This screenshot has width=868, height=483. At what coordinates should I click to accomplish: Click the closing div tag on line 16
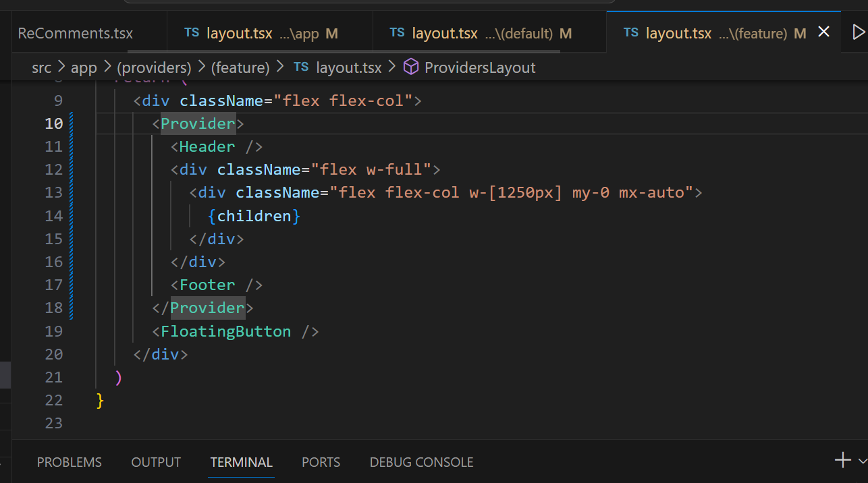coord(198,262)
